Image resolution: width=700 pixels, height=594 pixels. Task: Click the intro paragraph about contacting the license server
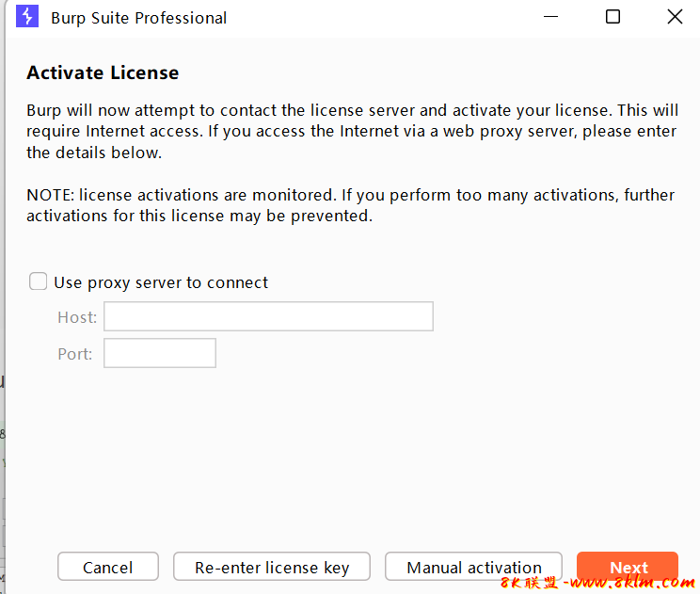coord(351,131)
